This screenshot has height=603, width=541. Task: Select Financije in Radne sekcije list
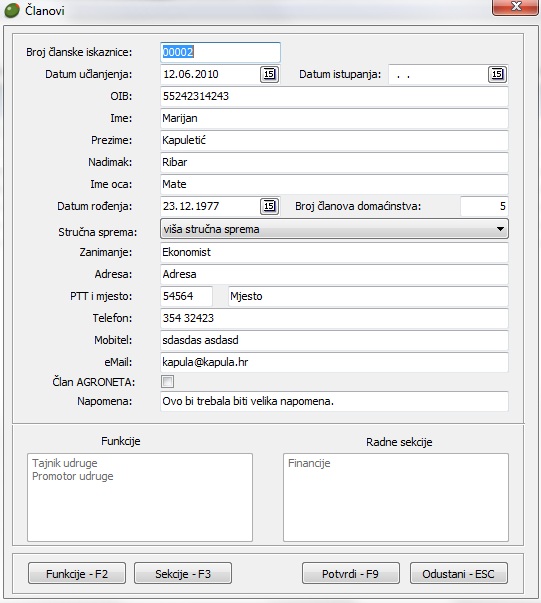309,463
